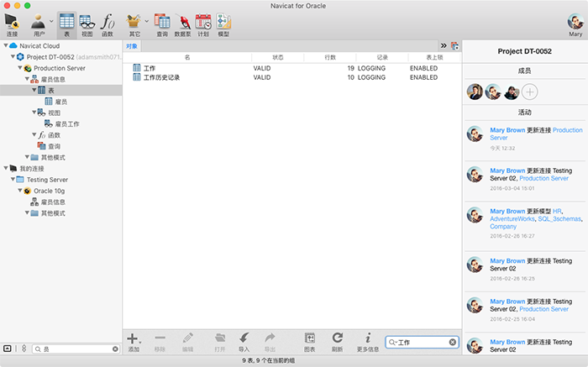Click the Data Pump (数据泵) toolbar icon
Screen dimensions: 588x367
point(182,25)
